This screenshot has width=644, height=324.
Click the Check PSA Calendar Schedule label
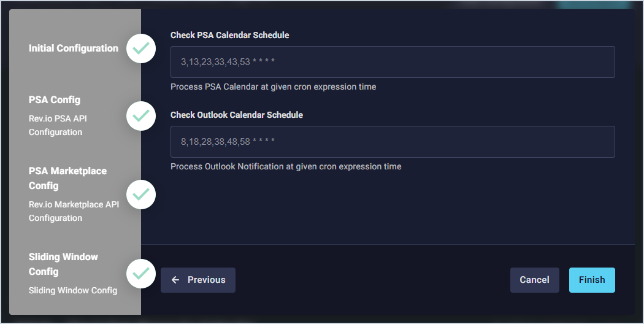click(229, 35)
